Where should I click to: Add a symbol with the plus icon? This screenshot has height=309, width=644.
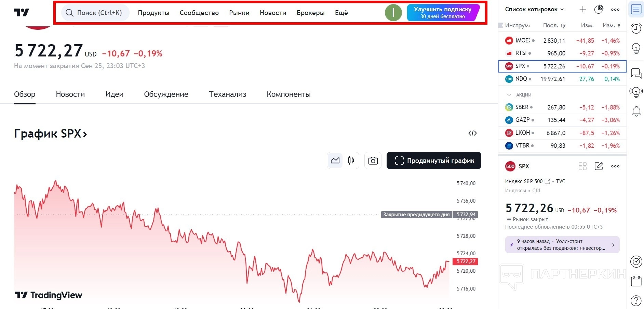pyautogui.click(x=583, y=10)
